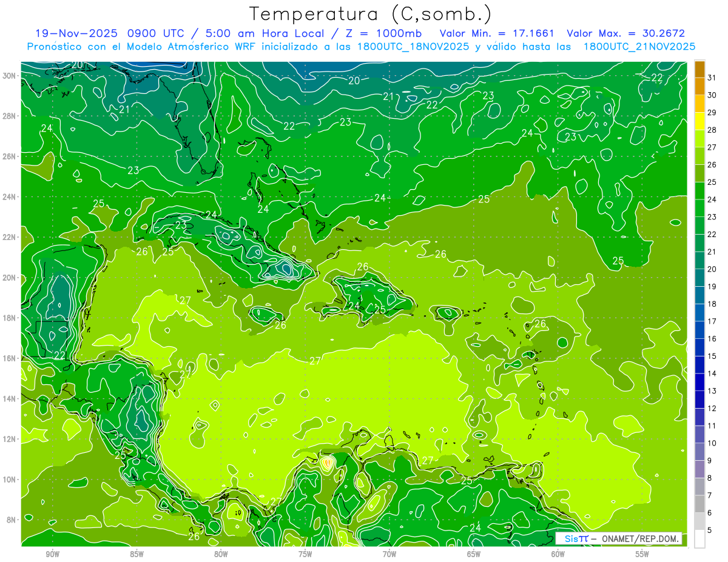This screenshot has height=562, width=728.
Task: Click color scale value '18'
Action: tap(712, 304)
